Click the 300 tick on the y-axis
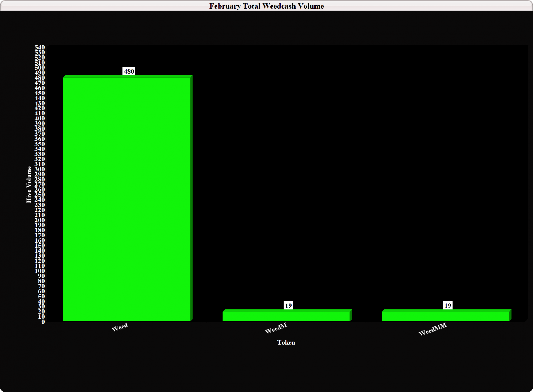This screenshot has height=392, width=533. 40,169
